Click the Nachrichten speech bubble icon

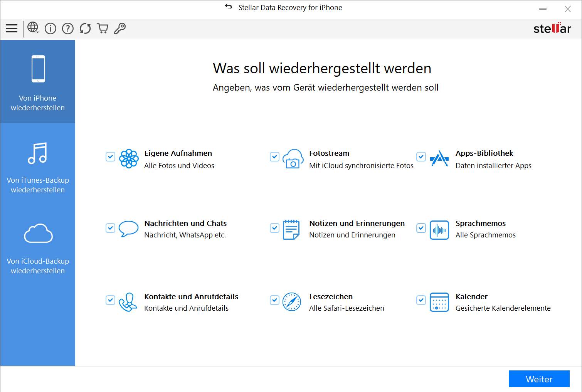pos(128,229)
